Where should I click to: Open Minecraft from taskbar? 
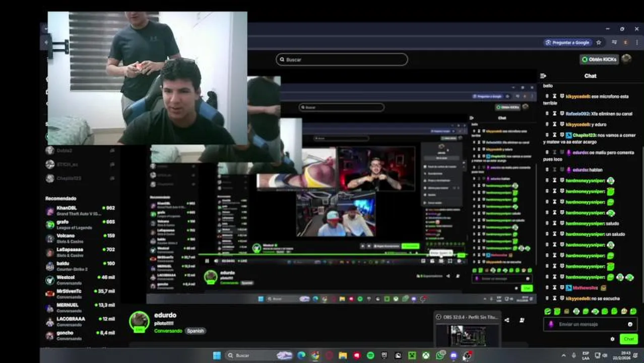[x=412, y=355]
